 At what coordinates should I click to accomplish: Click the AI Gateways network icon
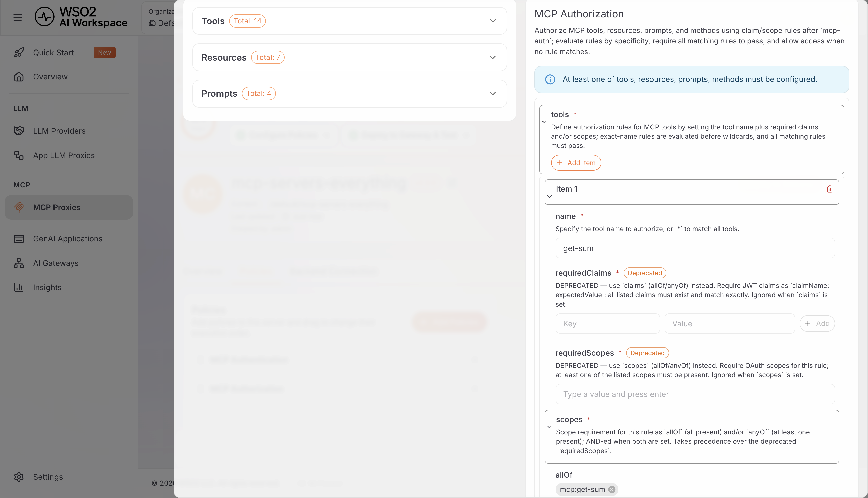coord(19,263)
